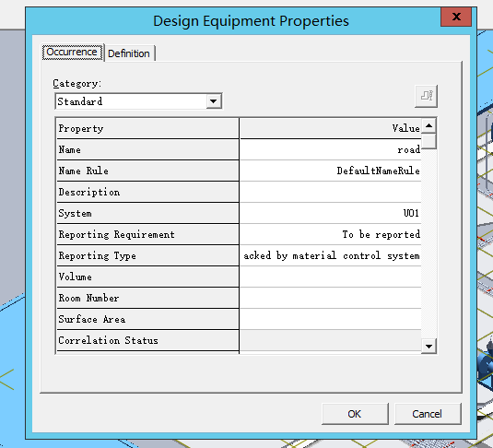Select the 'Room Number' property label
This screenshot has height=448, width=493.
(147, 298)
